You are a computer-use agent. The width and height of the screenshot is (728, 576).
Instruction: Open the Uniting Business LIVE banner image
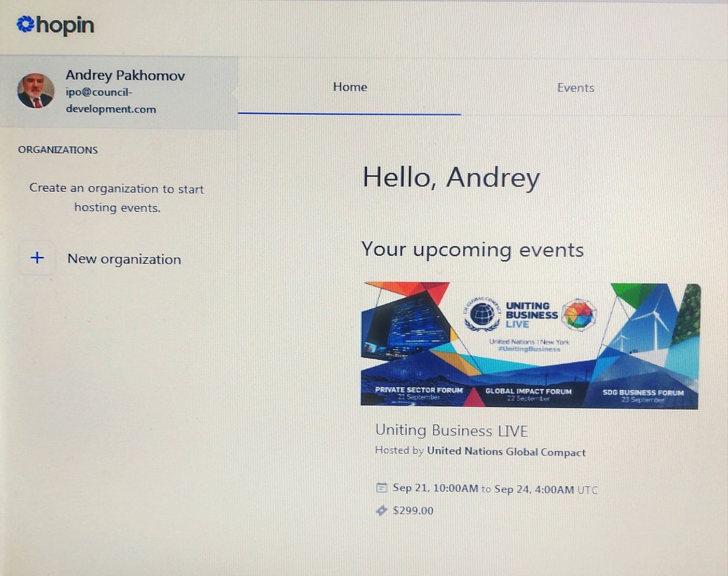[530, 346]
